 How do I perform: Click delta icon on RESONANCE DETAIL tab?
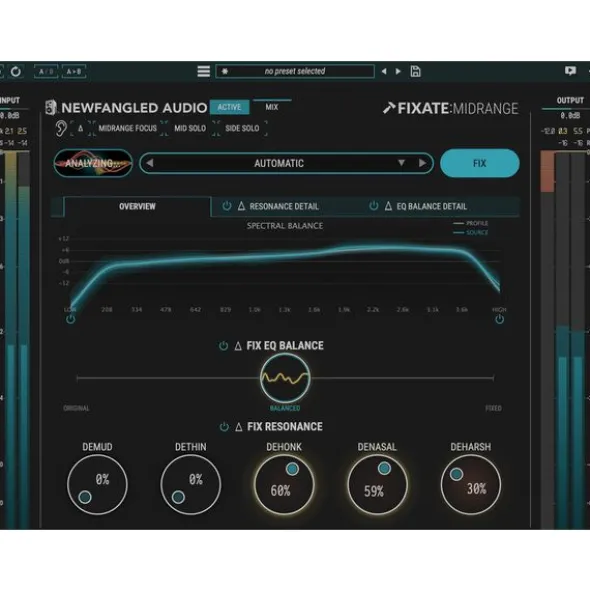[241, 206]
